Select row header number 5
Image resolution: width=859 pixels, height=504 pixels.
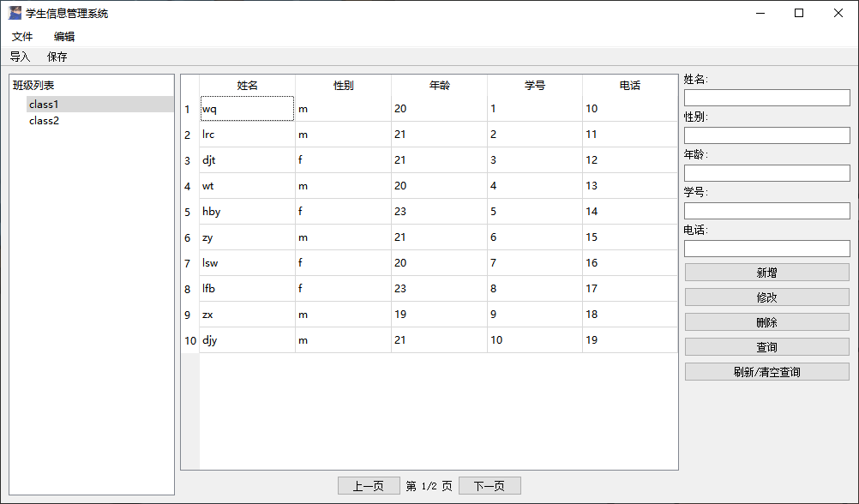coord(190,212)
